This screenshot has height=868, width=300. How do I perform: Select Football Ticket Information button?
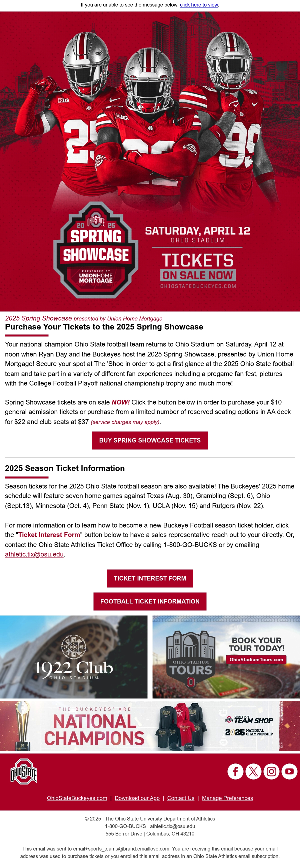(150, 601)
